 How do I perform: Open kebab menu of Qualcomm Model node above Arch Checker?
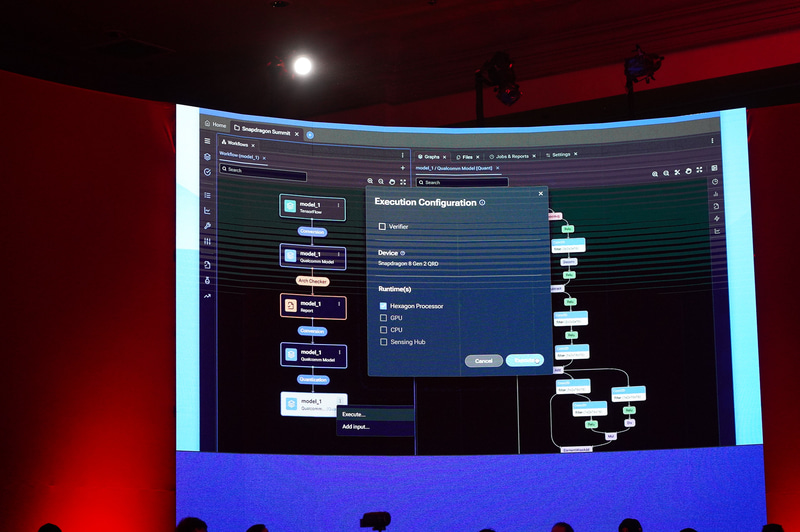tap(338, 254)
